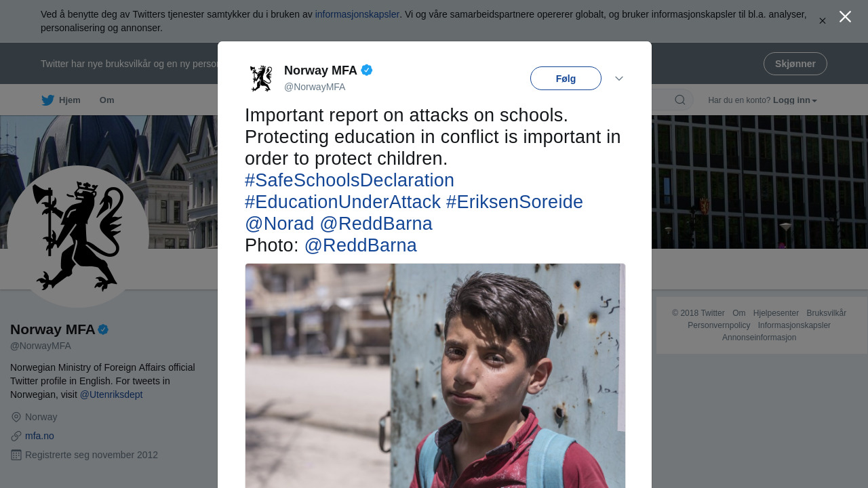Click the verified badge beside the tweet author name
Image resolution: width=868 pixels, height=488 pixels.
[367, 70]
